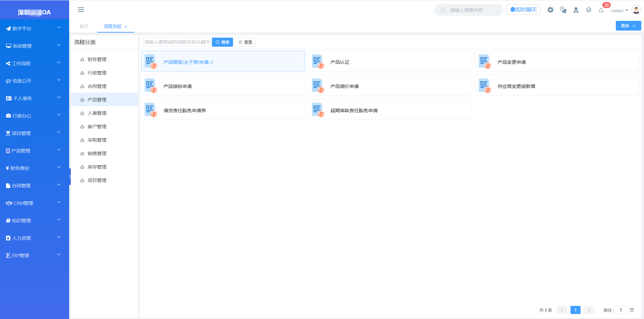Click the 财务费控 yen icon
The width and height of the screenshot is (644, 319).
(x=7, y=168)
